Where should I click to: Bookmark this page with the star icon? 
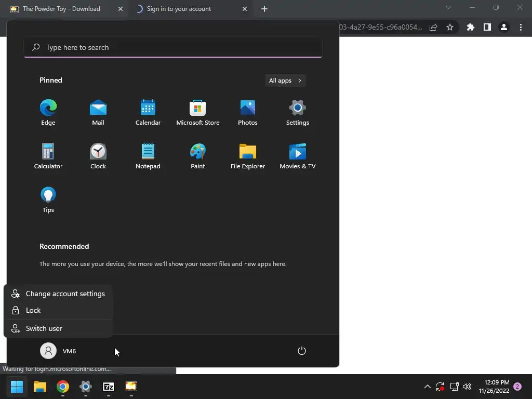450,27
